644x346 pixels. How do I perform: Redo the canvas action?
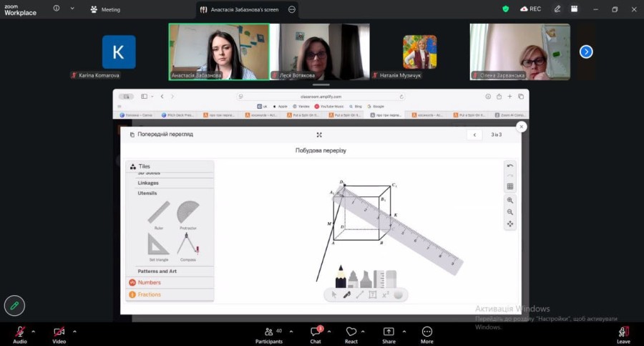(510, 176)
